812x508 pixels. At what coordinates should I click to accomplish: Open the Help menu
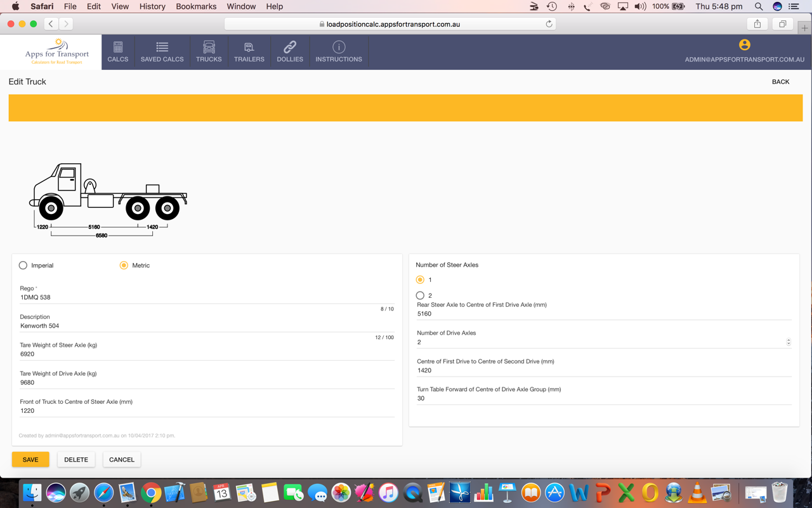(274, 6)
